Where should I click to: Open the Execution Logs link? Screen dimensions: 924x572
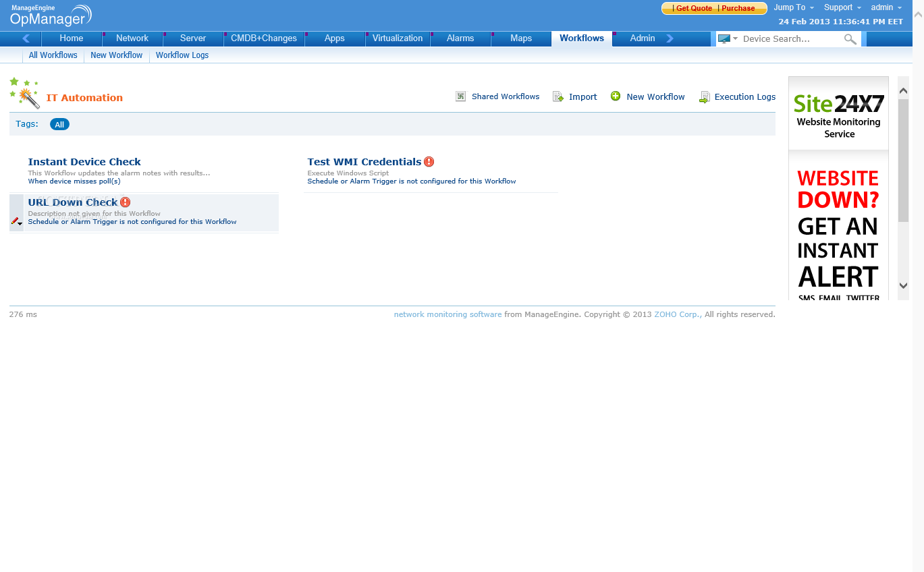click(x=745, y=97)
